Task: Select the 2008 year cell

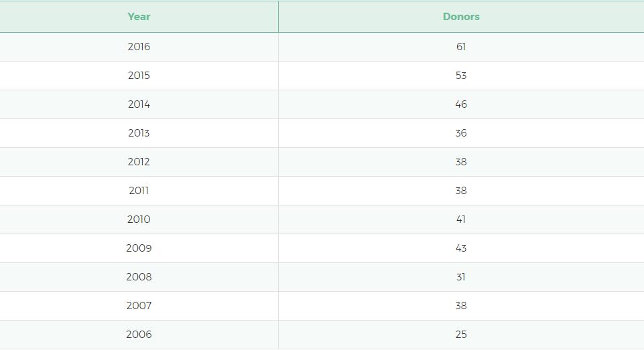Action: pos(139,277)
